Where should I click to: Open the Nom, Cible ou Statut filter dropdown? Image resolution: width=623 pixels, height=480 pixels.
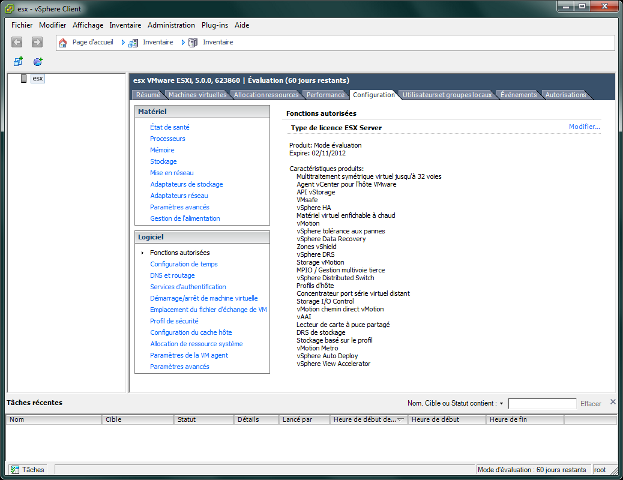click(501, 403)
